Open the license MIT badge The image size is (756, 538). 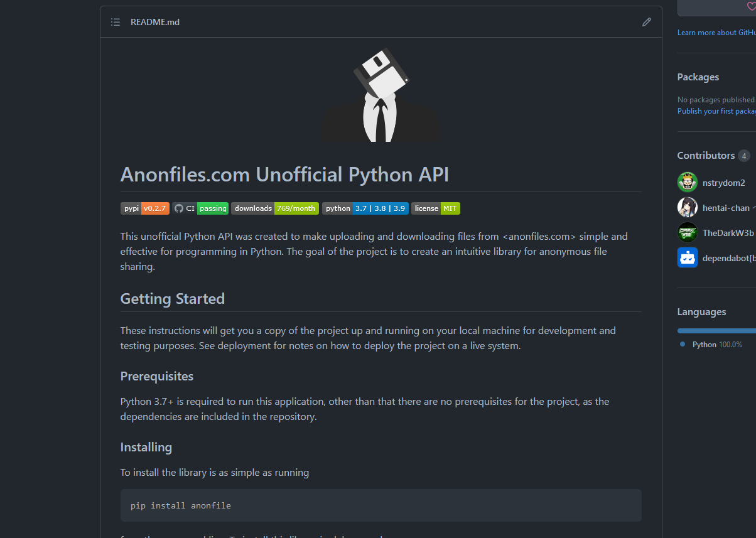pyautogui.click(x=436, y=208)
